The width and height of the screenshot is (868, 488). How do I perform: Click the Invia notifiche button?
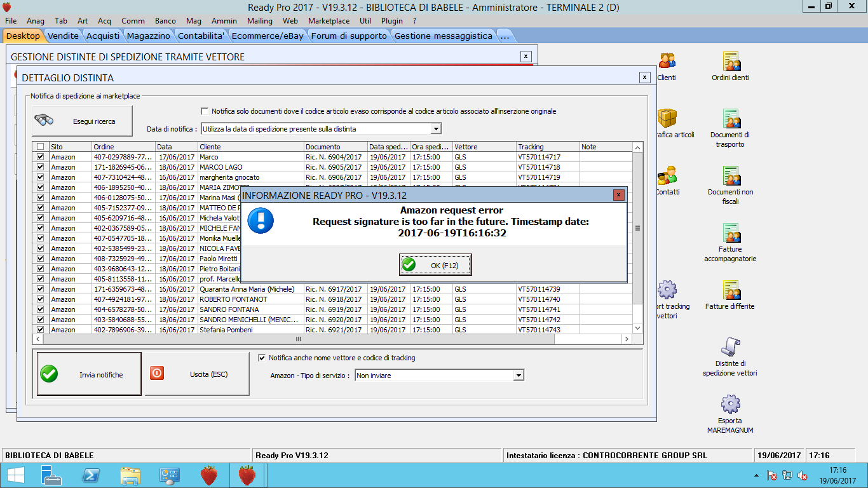click(x=89, y=374)
